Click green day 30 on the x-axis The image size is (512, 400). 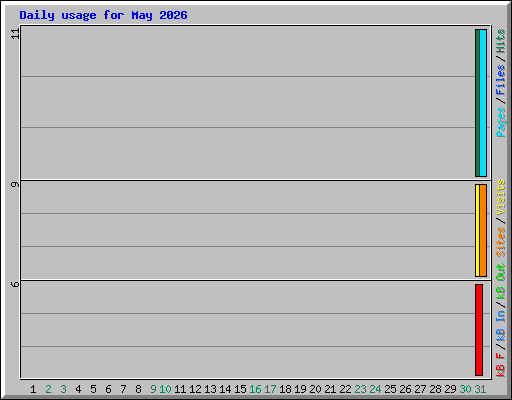click(x=465, y=389)
